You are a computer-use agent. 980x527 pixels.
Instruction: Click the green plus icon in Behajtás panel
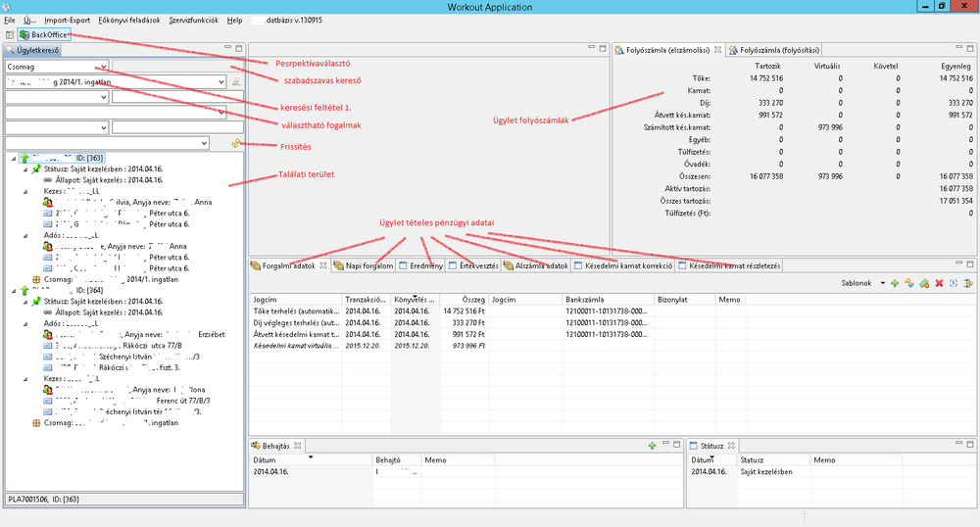click(652, 446)
